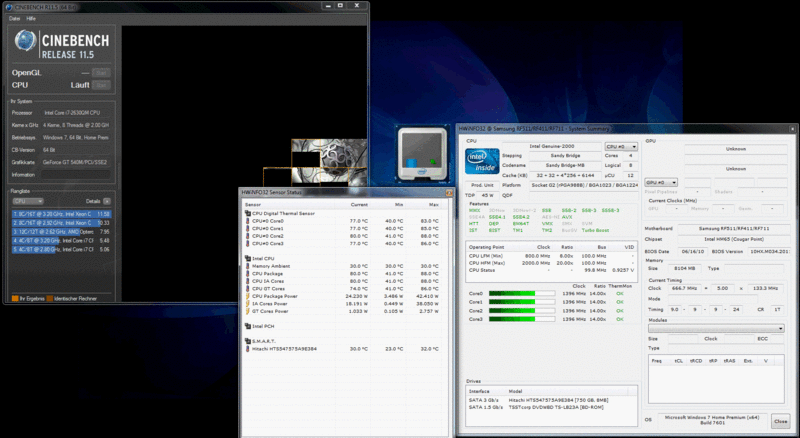Click the Close button in System Summary
800x438 pixels.
pos(781,421)
